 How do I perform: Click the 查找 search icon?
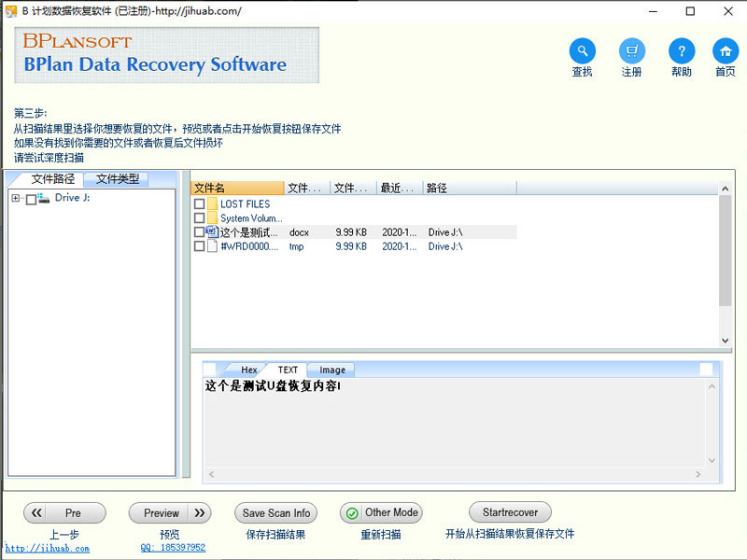pos(582,50)
